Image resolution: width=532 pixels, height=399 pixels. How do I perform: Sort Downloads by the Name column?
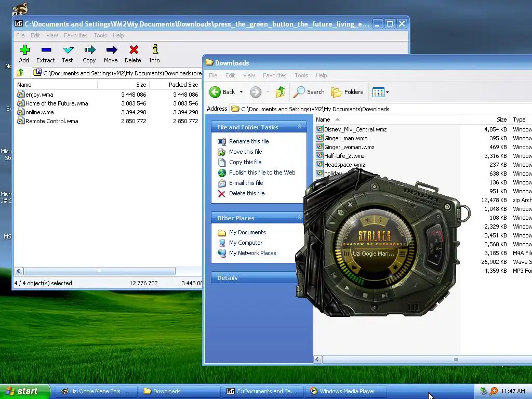tap(387, 119)
